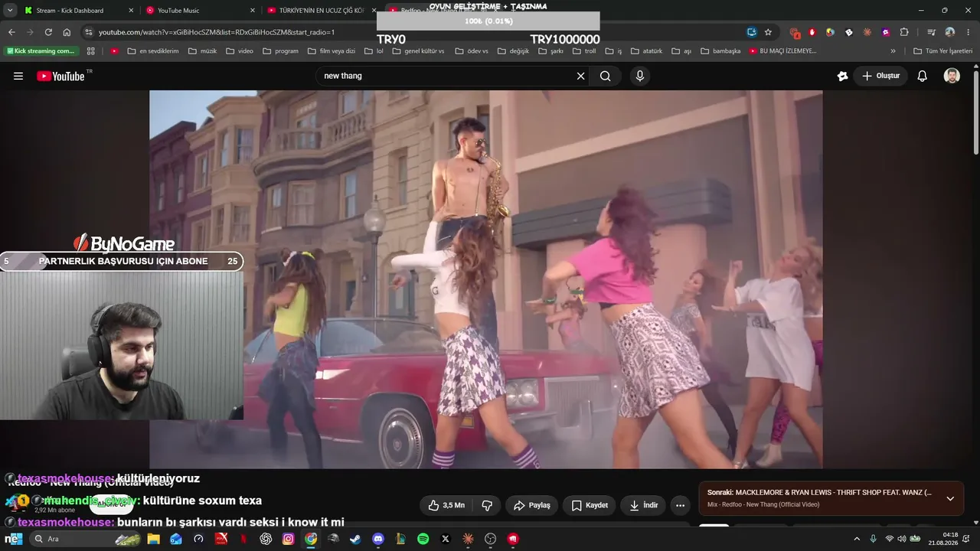Open Spotify from the taskbar
Screen dimensions: 980x551
[x=423, y=539]
